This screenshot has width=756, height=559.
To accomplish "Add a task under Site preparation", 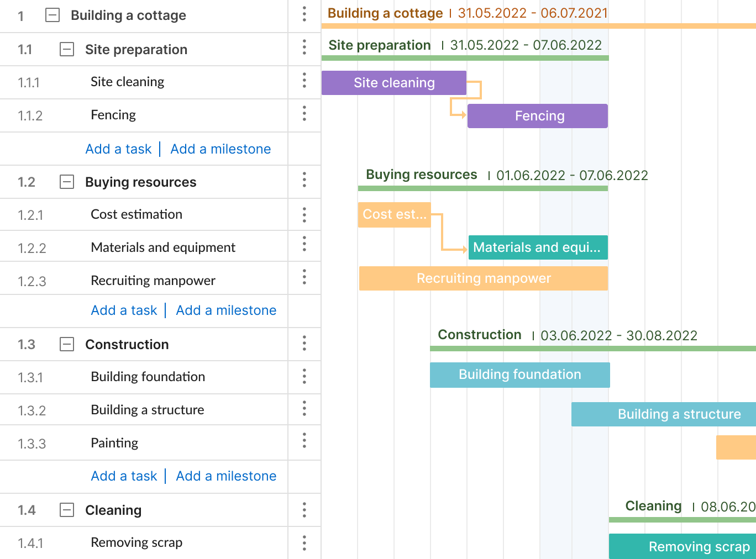I will (x=118, y=149).
